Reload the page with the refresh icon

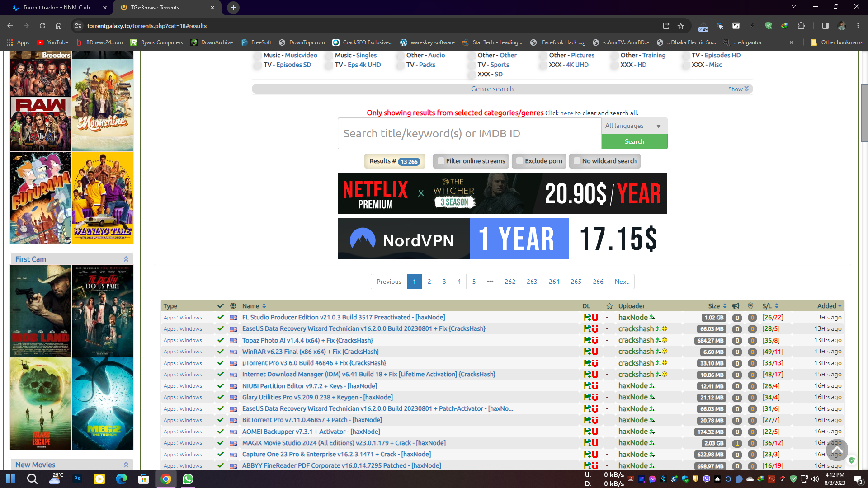pos(42,26)
